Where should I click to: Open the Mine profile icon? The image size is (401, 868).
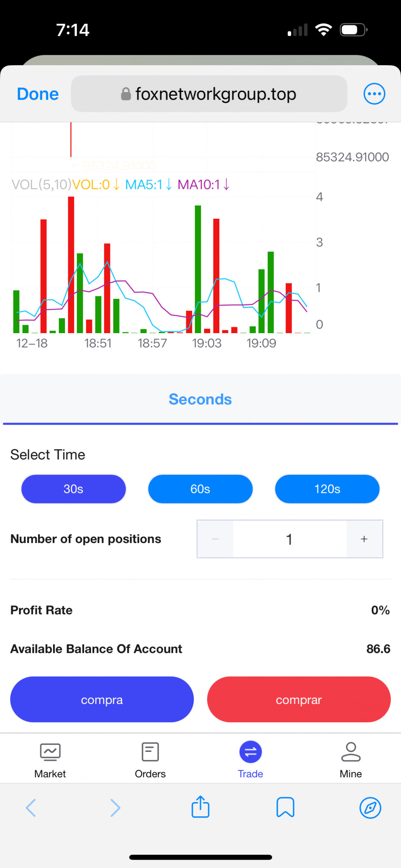(x=351, y=752)
